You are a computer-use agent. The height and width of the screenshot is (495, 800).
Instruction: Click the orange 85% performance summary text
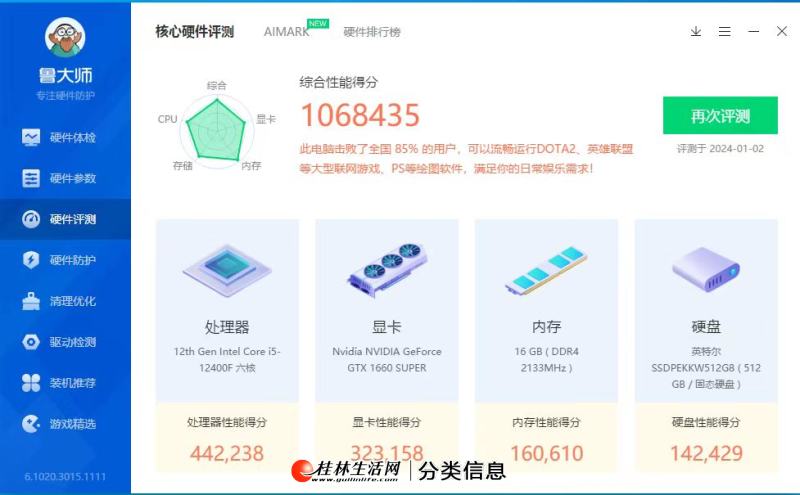click(466, 159)
